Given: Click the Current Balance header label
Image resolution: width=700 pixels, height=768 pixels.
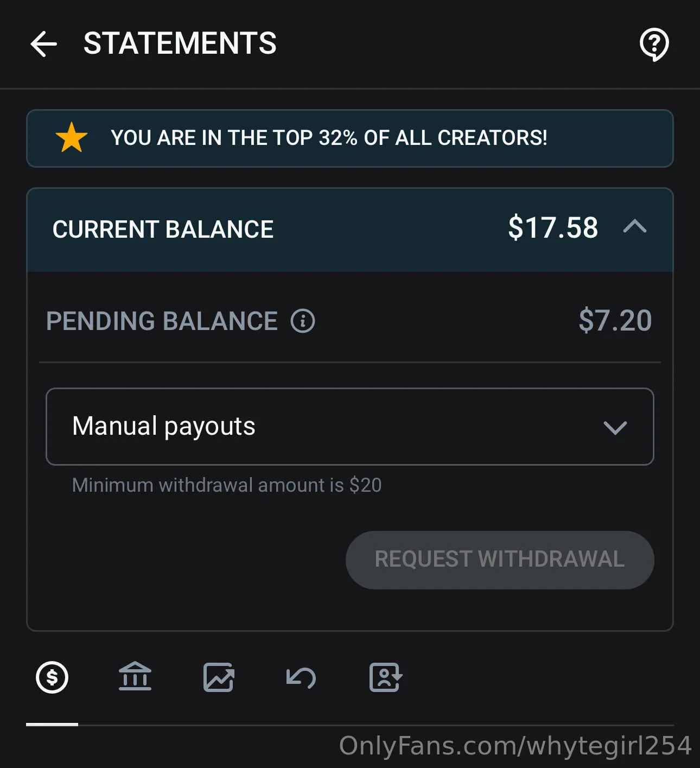Looking at the screenshot, I should point(163,229).
